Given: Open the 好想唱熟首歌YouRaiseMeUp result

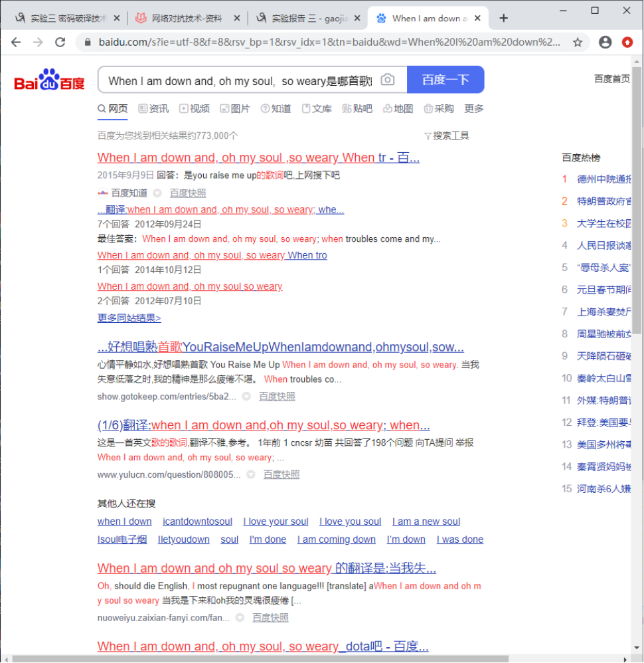Looking at the screenshot, I should click(281, 347).
